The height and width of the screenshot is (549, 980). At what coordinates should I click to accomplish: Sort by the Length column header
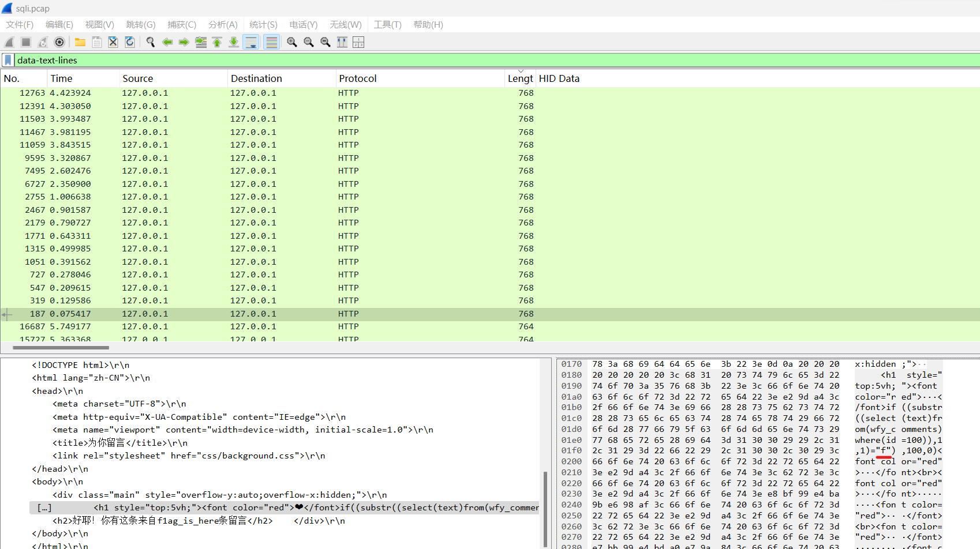click(520, 78)
